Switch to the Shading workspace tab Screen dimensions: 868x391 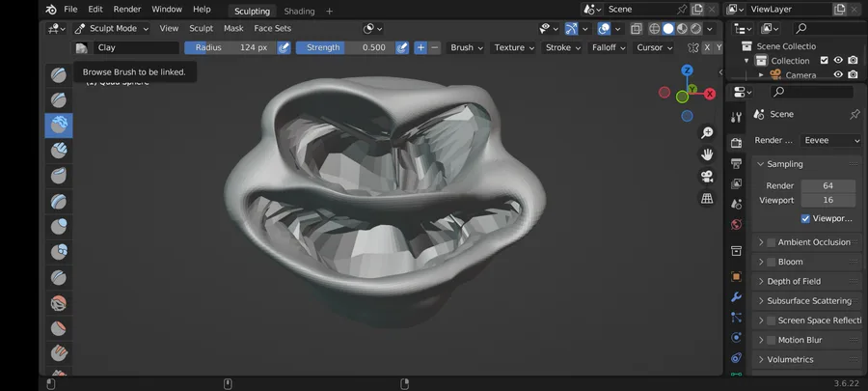coord(299,11)
